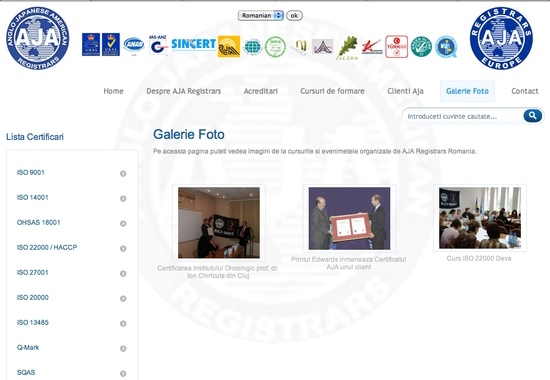This screenshot has width=550, height=380.
Task: Open the Romanian language dropdown
Action: tap(261, 15)
